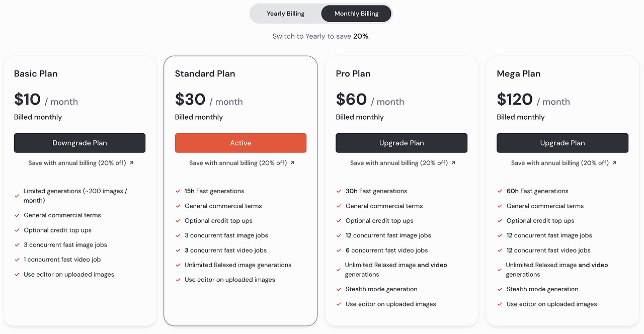Click arrow icon beside Pro annual billing
This screenshot has height=334, width=644.
point(453,163)
